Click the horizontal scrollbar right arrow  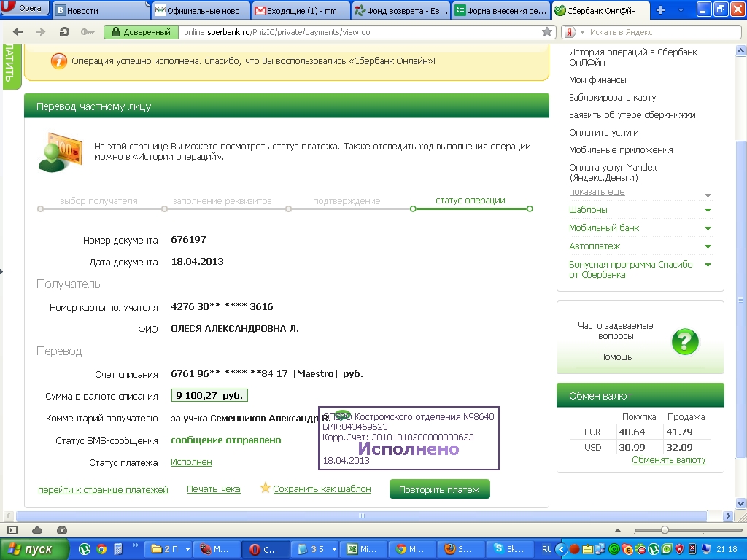tap(727, 516)
